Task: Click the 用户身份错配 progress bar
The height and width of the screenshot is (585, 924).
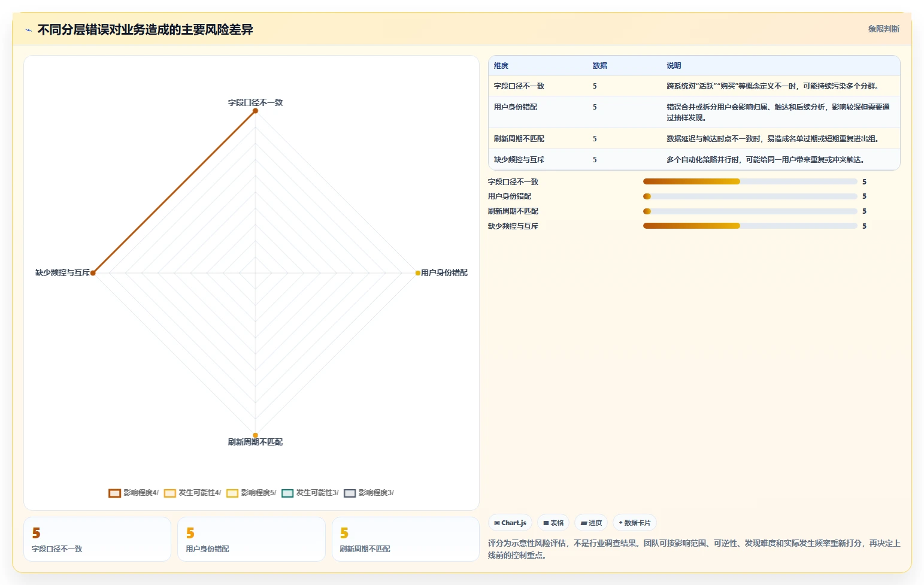Action: [750, 196]
